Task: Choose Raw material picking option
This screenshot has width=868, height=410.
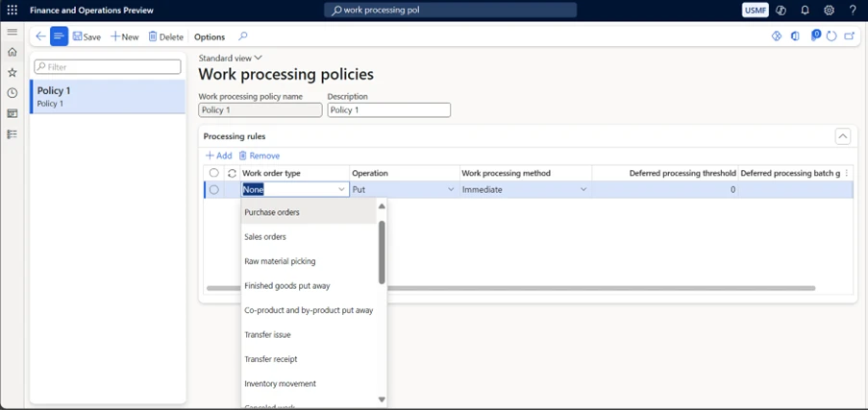Action: click(309, 261)
